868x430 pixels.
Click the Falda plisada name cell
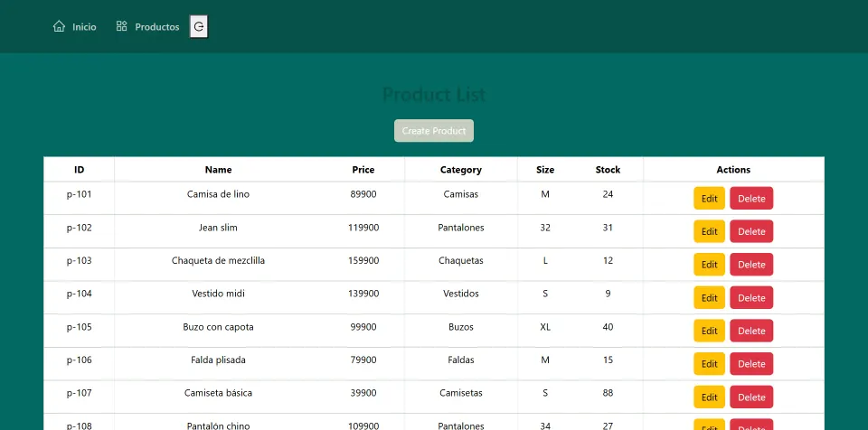(218, 363)
